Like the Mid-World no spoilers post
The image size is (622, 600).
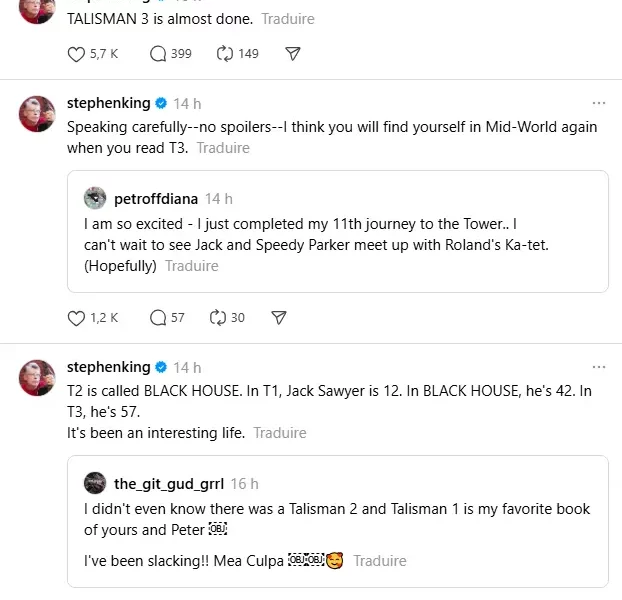pos(77,317)
